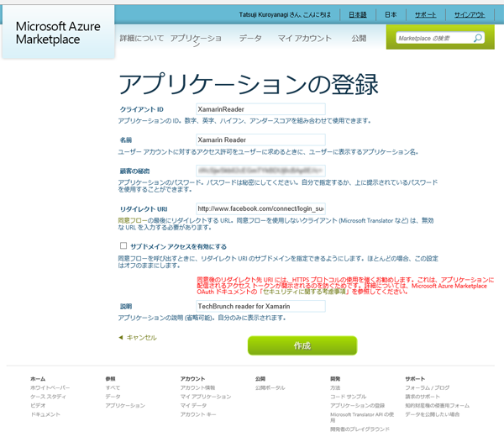Open footer すべて link
The height and width of the screenshot is (437, 504).
point(113,387)
